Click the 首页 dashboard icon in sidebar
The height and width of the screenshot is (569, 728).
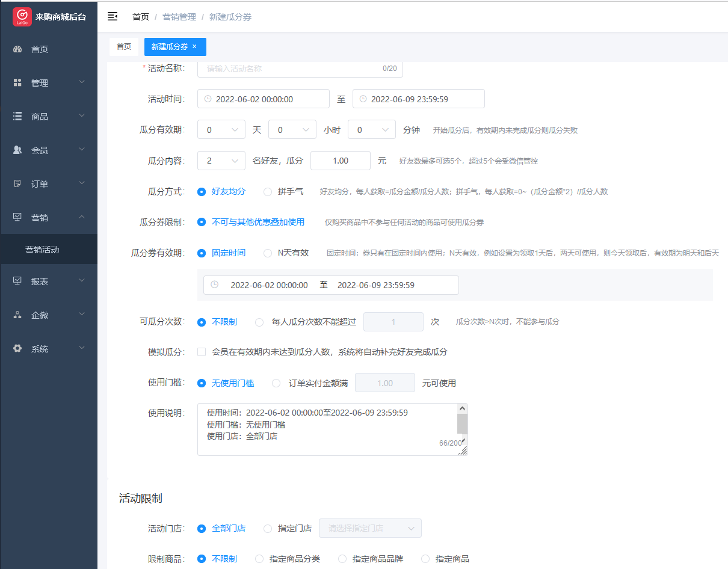(17, 49)
